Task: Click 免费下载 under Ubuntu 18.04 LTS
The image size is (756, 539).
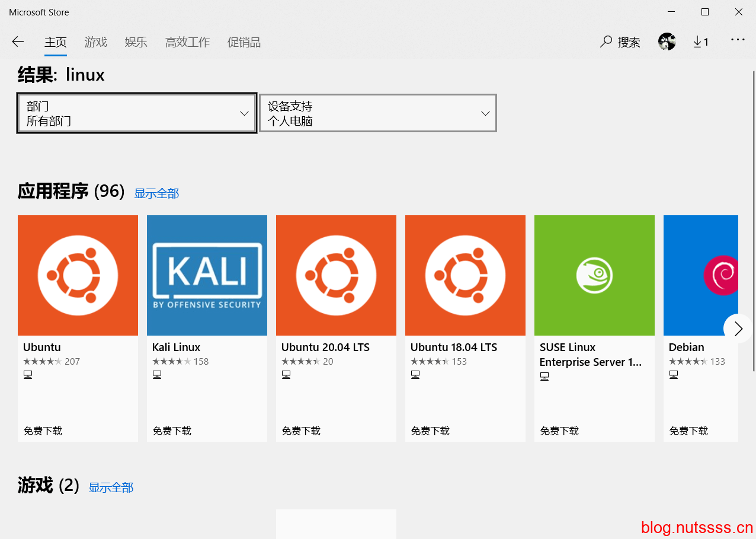Action: (x=430, y=431)
